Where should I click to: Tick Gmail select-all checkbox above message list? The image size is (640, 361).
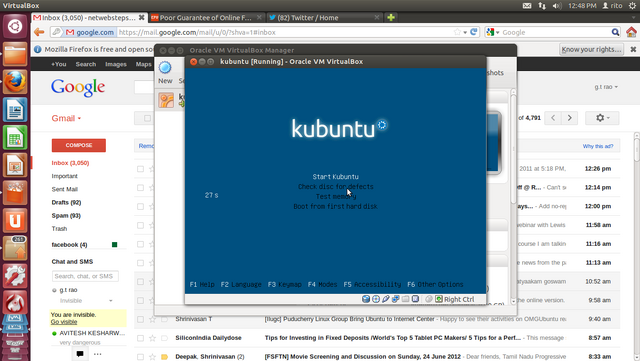point(147,118)
